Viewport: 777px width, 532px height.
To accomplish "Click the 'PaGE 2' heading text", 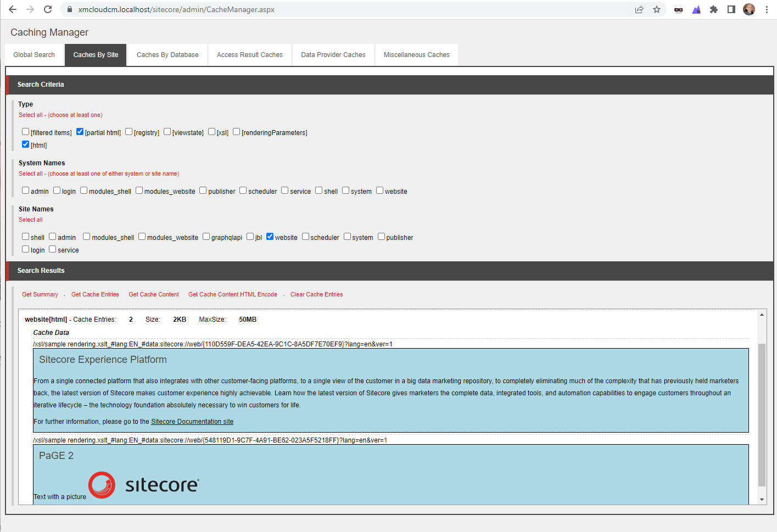I will tap(56, 456).
